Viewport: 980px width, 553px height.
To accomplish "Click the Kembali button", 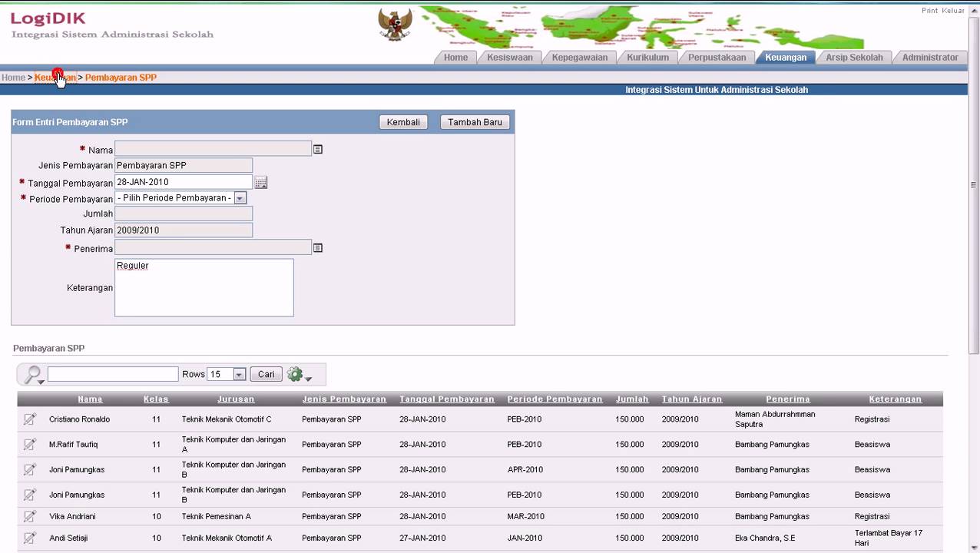I will tap(403, 122).
